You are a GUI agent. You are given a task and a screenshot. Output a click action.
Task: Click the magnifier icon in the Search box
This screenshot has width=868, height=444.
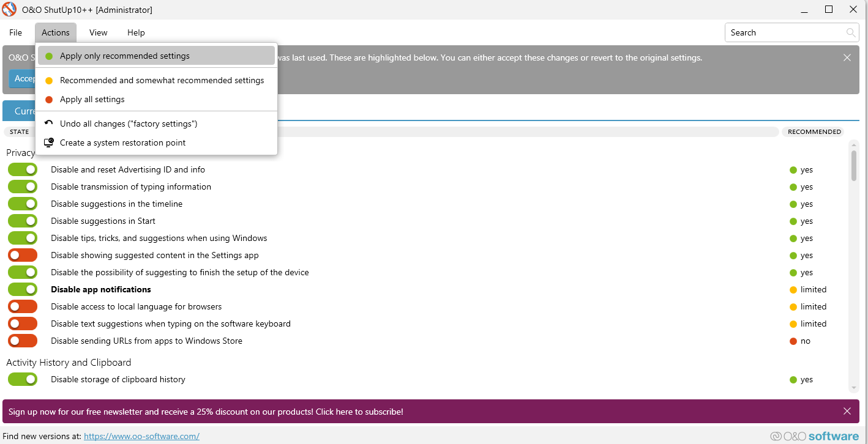coord(851,32)
